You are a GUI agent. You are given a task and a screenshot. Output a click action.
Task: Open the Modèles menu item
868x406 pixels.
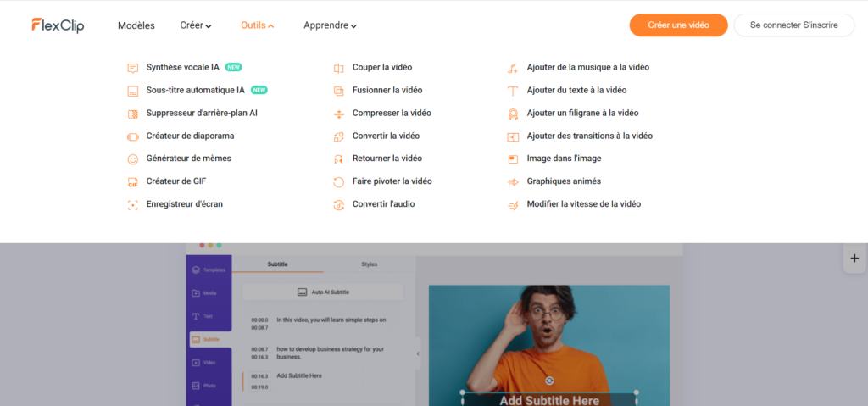136,25
